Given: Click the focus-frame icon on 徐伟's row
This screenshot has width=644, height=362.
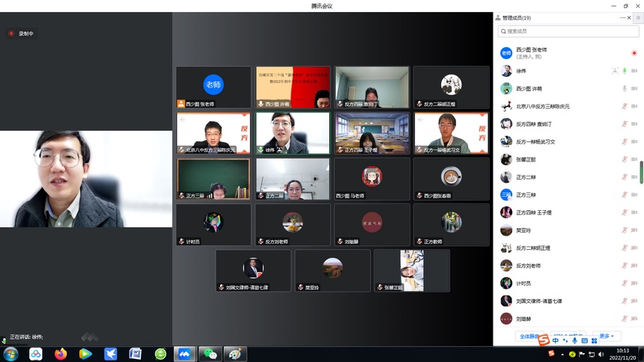Looking at the screenshot, I should pos(615,70).
